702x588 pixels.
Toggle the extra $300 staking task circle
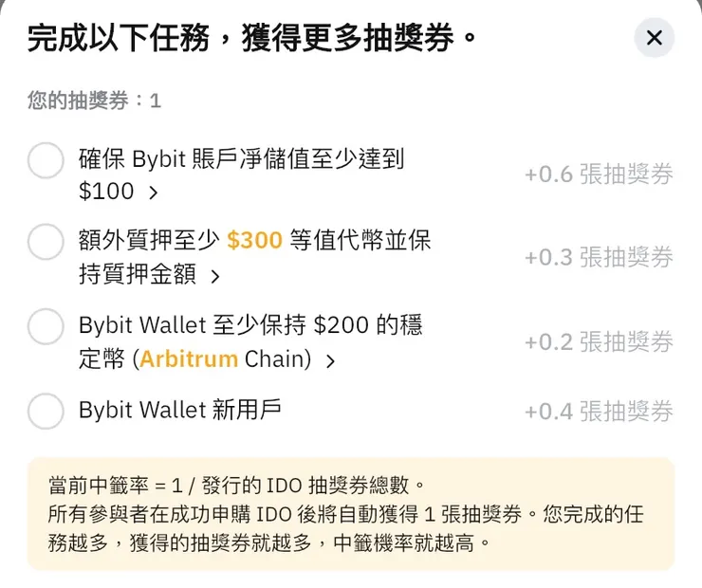click(x=46, y=242)
